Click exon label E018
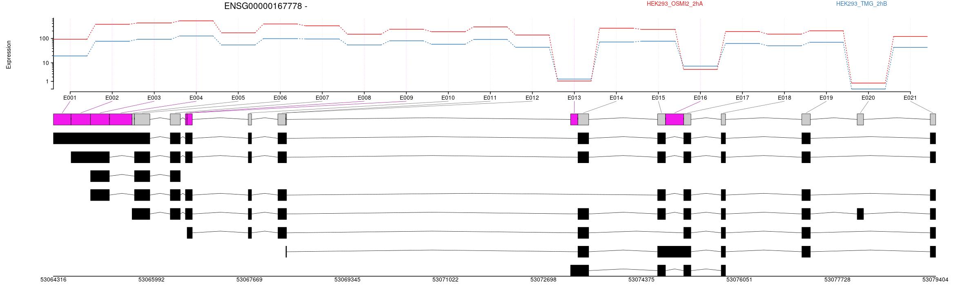980x286 pixels. pyautogui.click(x=784, y=98)
